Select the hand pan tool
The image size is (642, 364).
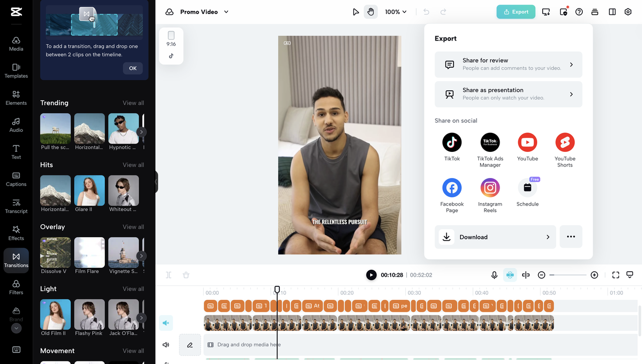click(x=371, y=12)
